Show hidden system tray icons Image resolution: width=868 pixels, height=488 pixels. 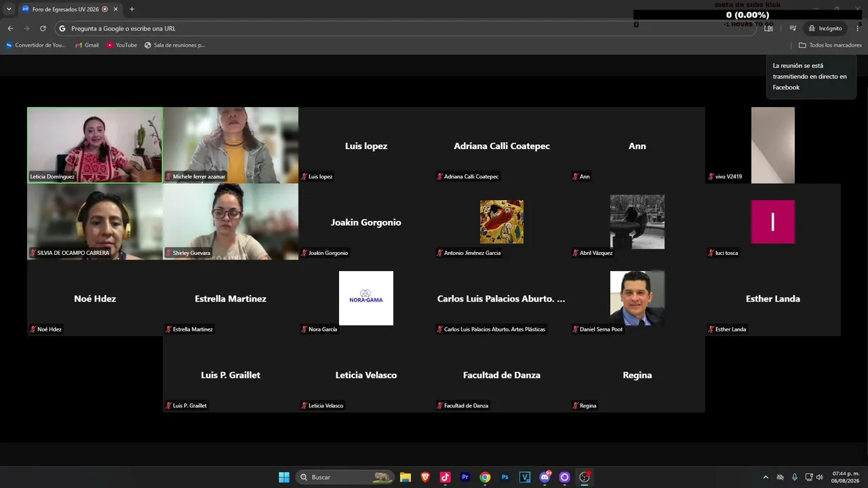[x=766, y=477]
